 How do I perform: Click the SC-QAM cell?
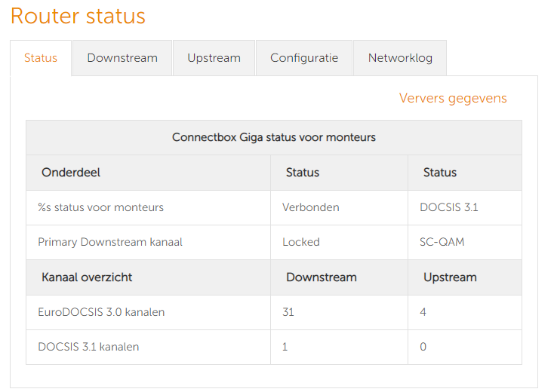pos(441,242)
